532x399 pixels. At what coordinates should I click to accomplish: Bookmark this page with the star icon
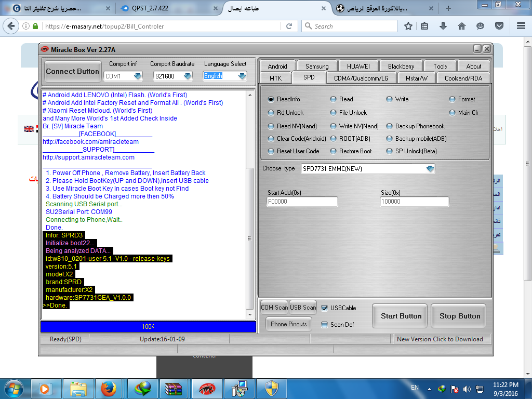pyautogui.click(x=408, y=26)
